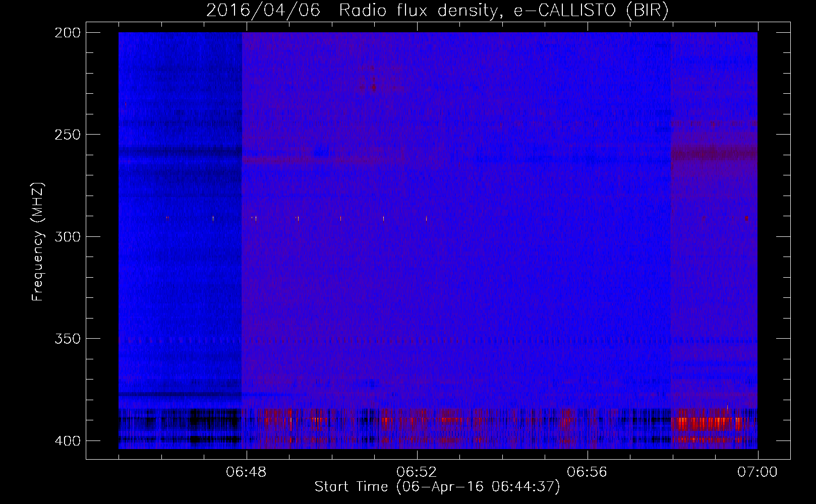Click the 07:00 time tick label
Image resolution: width=816 pixels, height=504 pixels.
[757, 472]
